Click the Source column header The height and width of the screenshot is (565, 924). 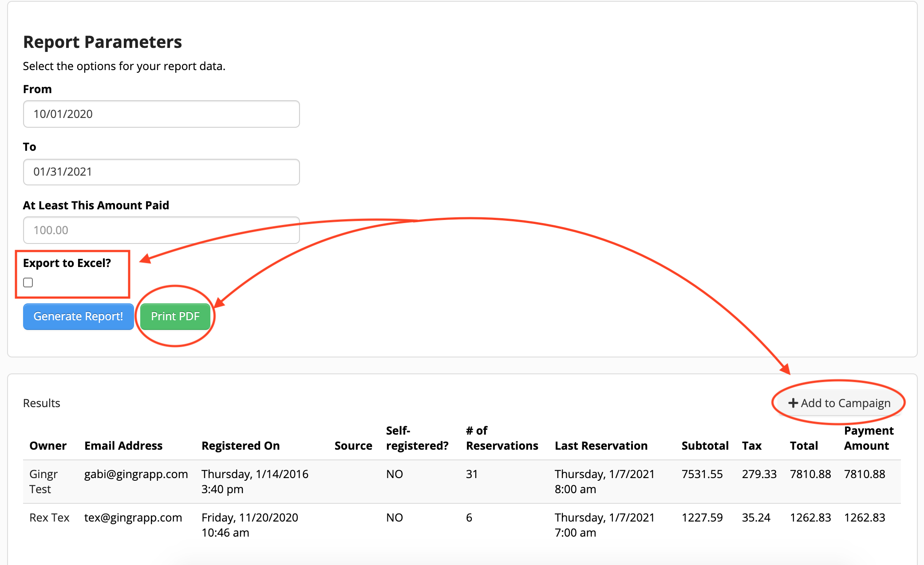pyautogui.click(x=353, y=445)
